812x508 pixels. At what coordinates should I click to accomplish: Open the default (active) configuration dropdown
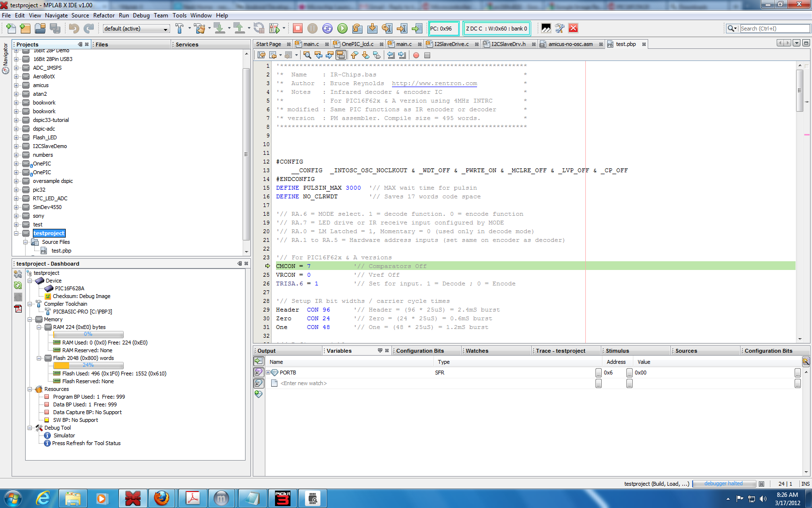[x=136, y=29]
